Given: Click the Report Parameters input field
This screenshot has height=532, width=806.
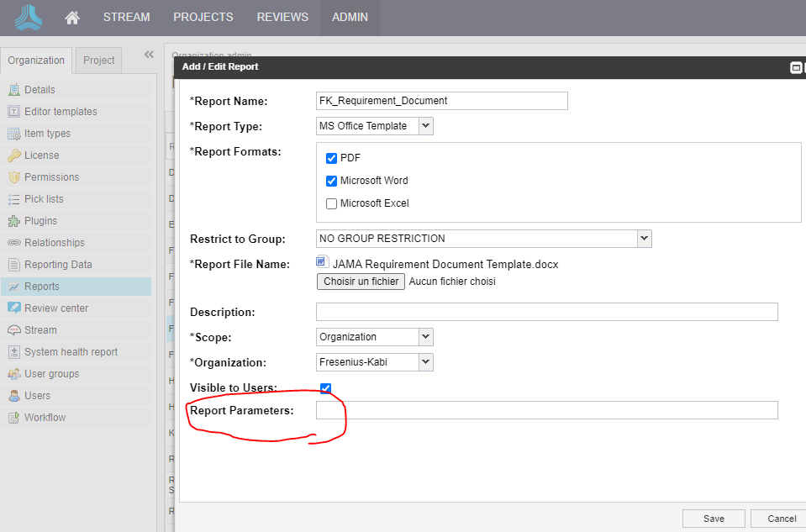Looking at the screenshot, I should coord(547,410).
